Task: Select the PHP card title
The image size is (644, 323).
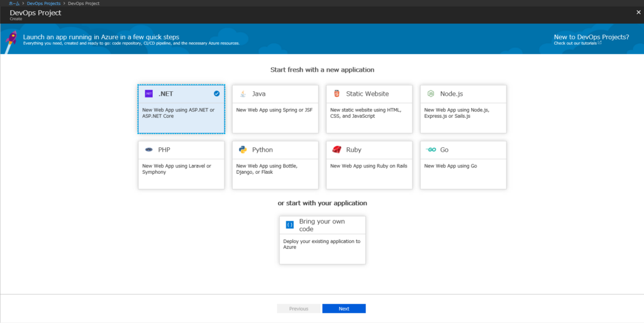Action: point(164,150)
